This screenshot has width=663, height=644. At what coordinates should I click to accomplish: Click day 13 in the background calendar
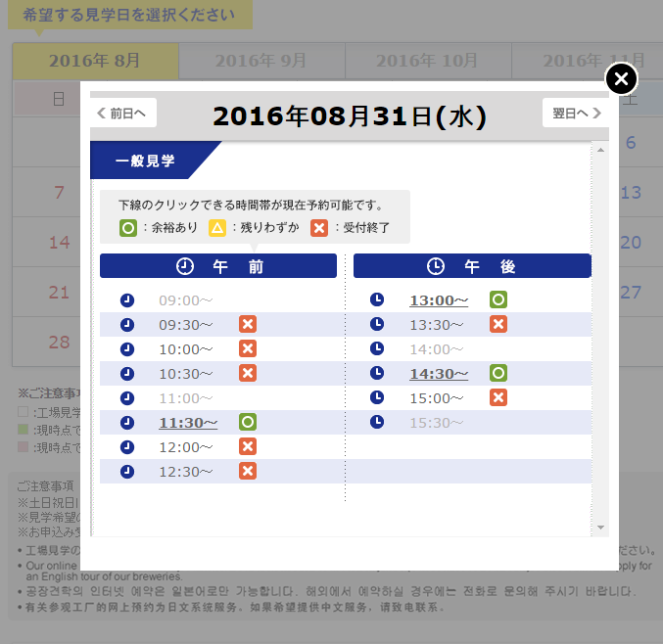pos(631,193)
